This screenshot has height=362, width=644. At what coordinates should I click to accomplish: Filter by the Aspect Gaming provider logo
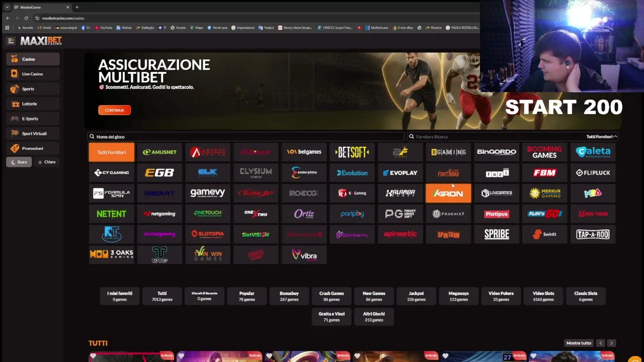[x=208, y=152]
